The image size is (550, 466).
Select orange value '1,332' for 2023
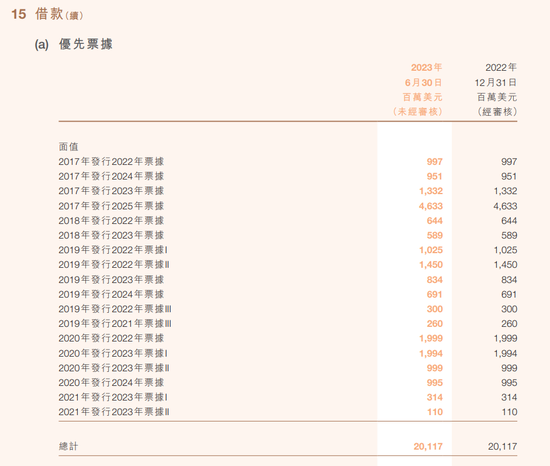431,191
